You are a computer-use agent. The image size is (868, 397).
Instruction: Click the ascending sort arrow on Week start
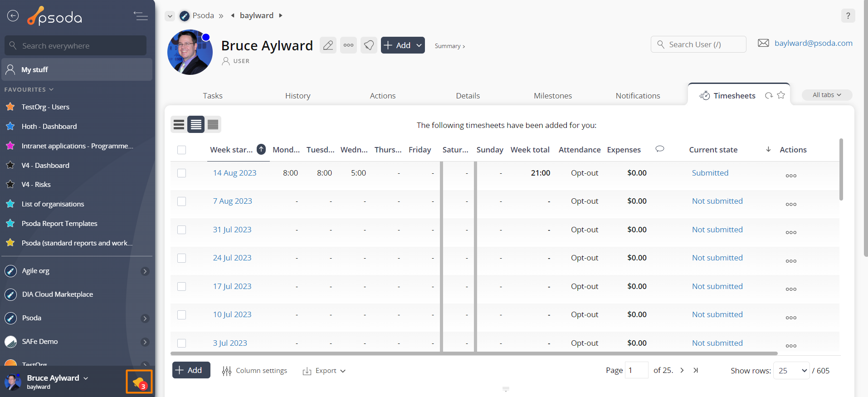261,149
